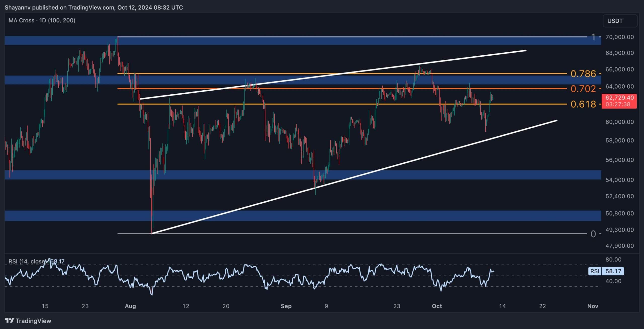Viewport: 644px width, 329px height.
Task: Click the Sep date on time axis
Action: [286, 306]
